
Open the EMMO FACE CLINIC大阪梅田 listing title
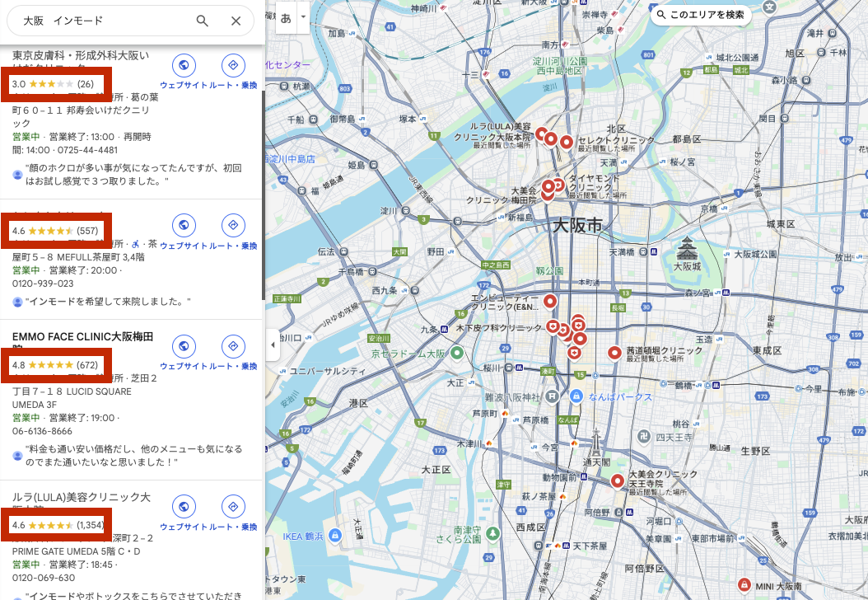83,337
